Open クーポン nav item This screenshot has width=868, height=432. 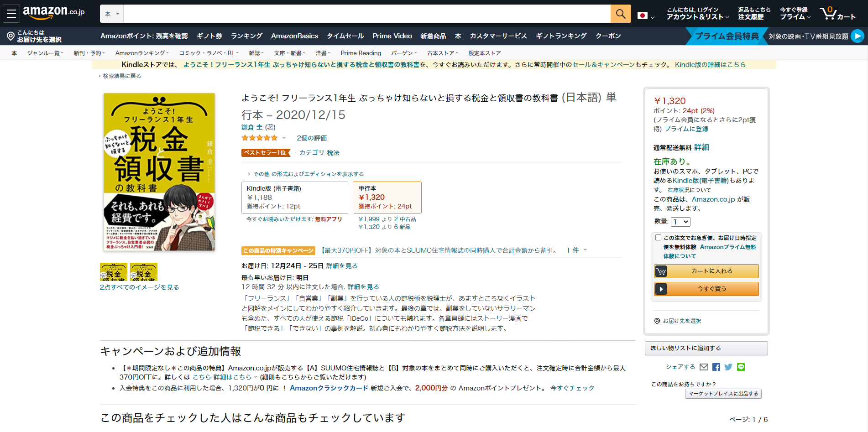608,36
